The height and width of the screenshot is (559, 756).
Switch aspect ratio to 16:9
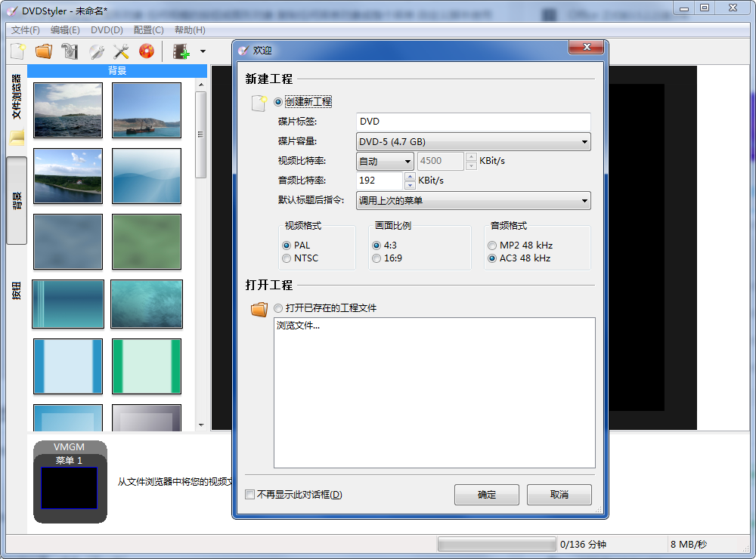[x=376, y=258]
